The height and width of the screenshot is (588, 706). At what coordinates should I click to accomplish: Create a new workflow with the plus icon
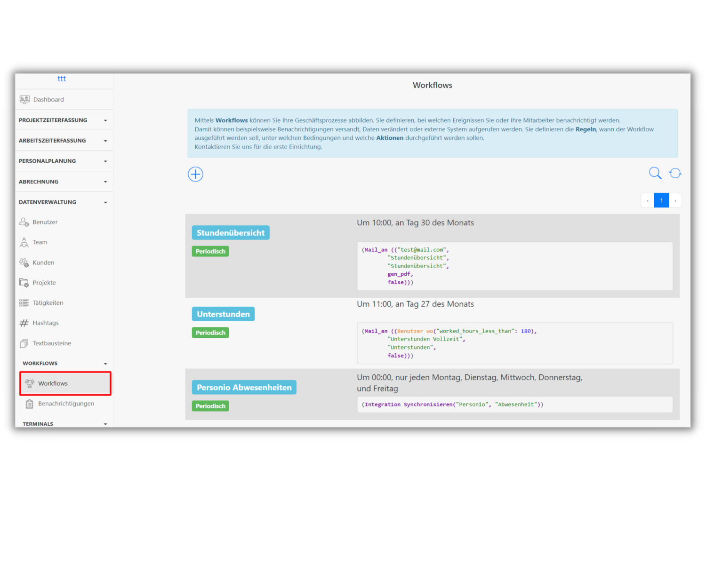point(195,174)
